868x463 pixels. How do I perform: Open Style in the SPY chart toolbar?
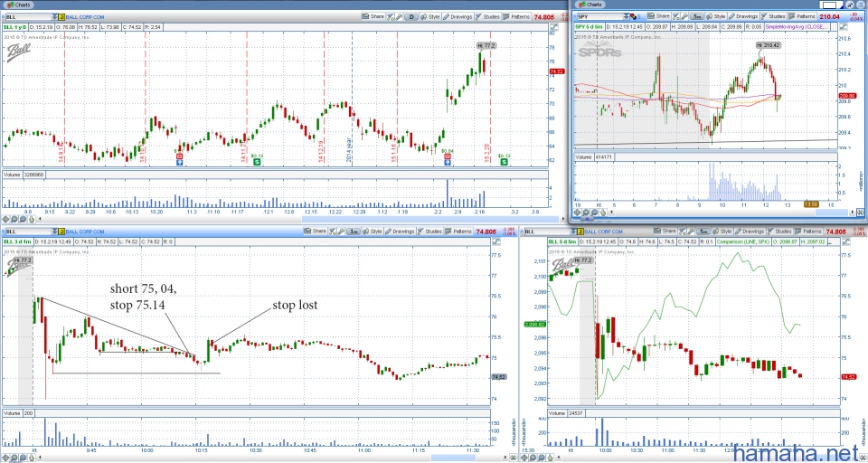point(716,16)
